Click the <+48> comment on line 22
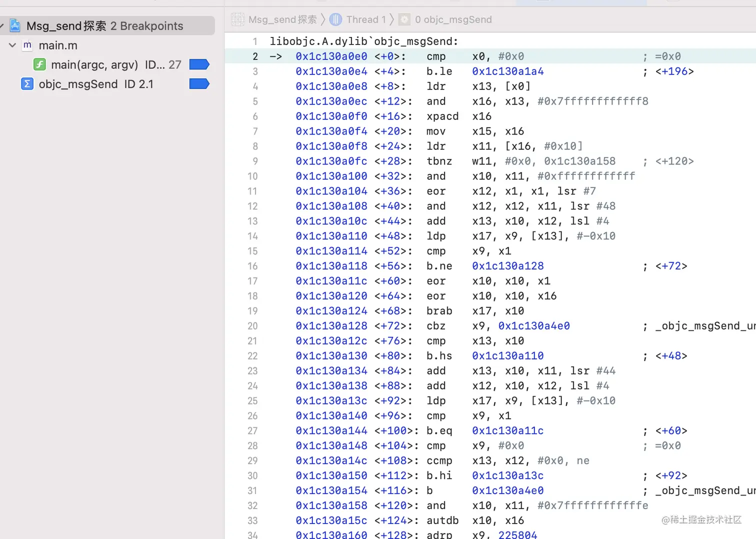Screen dimensions: 756x539 pyautogui.click(x=671, y=356)
